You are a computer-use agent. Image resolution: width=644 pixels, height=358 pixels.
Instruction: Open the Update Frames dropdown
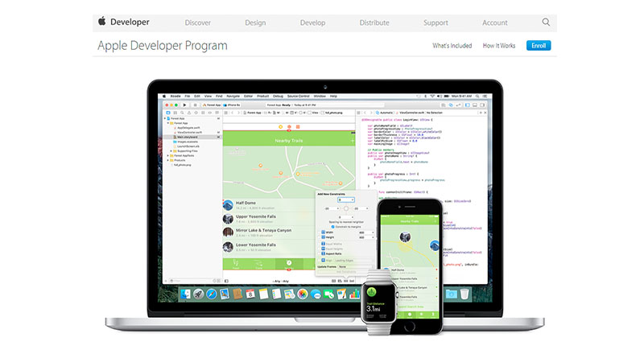pos(356,267)
